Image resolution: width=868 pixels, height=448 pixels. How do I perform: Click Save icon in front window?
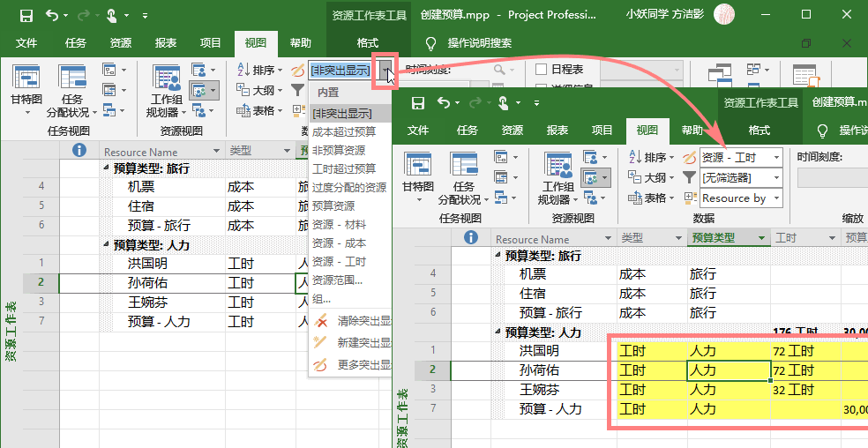[418, 103]
